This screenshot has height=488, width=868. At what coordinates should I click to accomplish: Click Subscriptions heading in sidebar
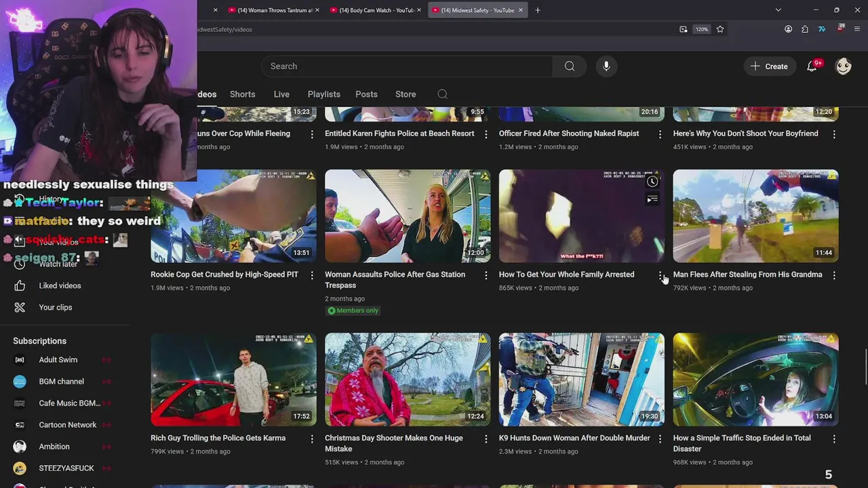(x=39, y=341)
